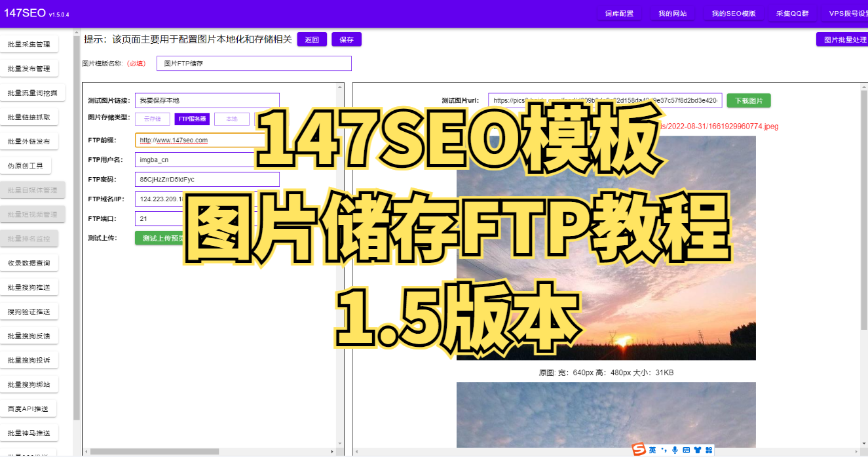The width and height of the screenshot is (868, 457).
Task: Click the green 测试上传预览 button
Action: pos(163,238)
